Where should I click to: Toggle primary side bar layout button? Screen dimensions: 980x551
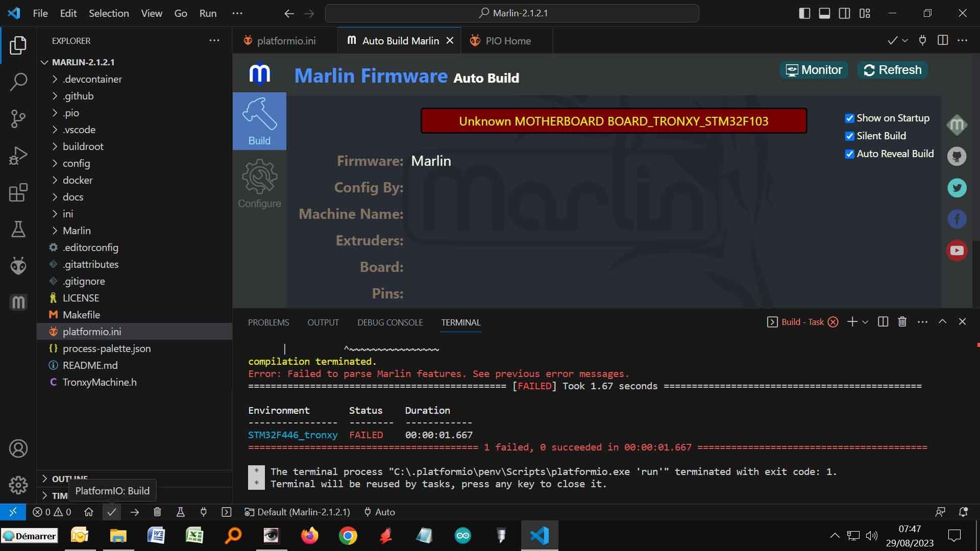point(804,13)
